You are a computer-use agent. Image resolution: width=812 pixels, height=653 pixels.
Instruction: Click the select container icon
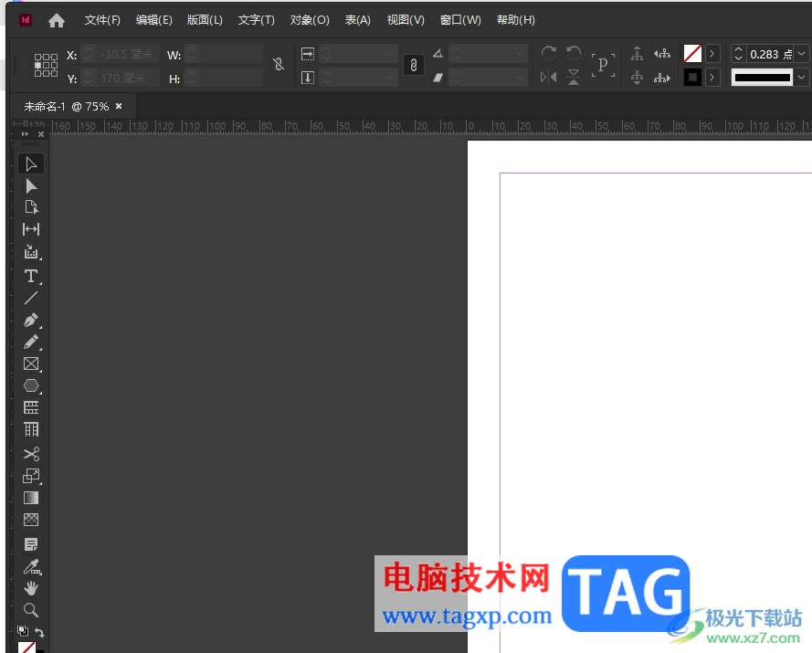pos(637,53)
